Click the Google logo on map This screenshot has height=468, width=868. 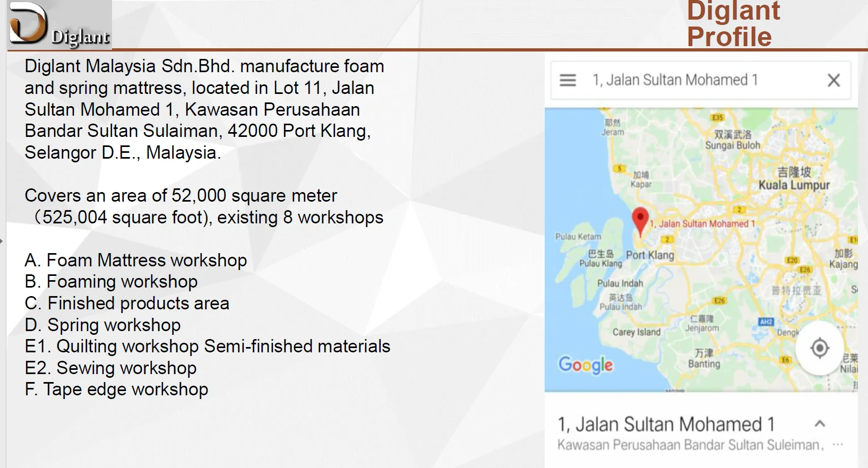pos(586,365)
